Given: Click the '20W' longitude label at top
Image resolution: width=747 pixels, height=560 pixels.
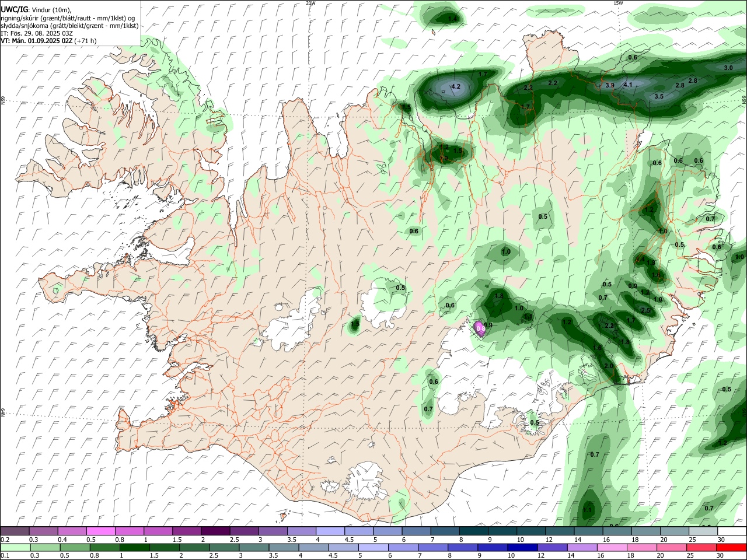Looking at the screenshot, I should pos(310,3).
